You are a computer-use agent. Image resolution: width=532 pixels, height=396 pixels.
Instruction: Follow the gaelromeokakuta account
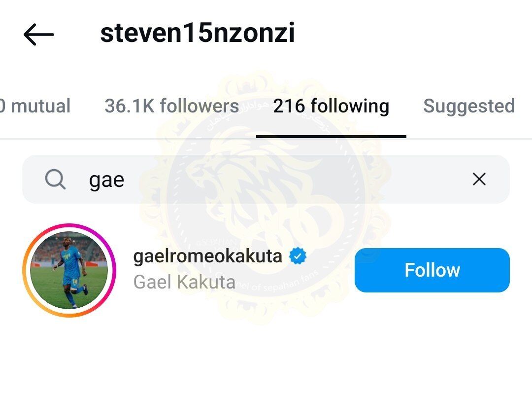[432, 270]
